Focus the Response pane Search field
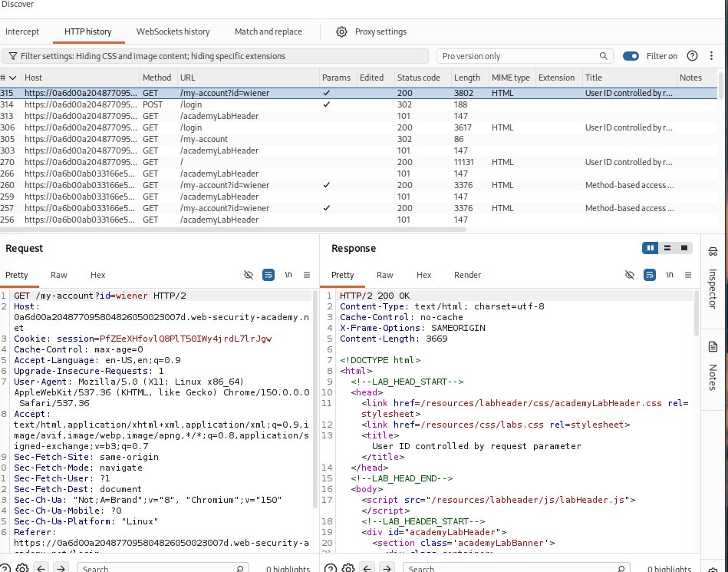 tap(516, 568)
